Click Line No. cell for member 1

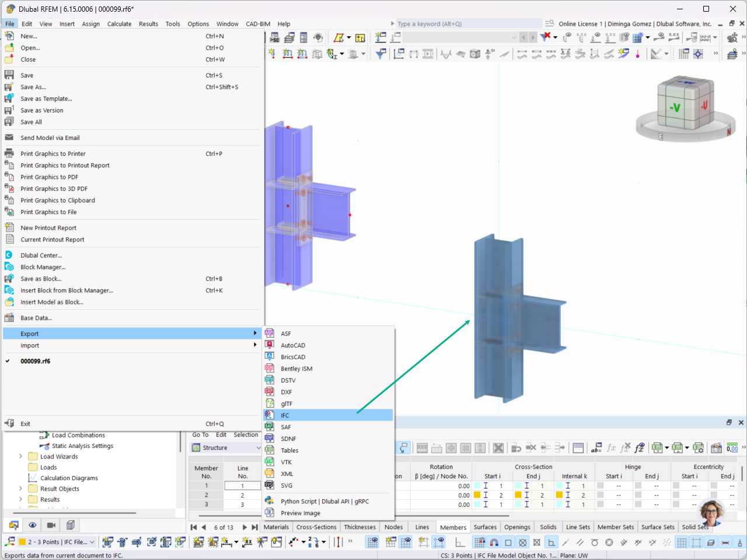(242, 485)
